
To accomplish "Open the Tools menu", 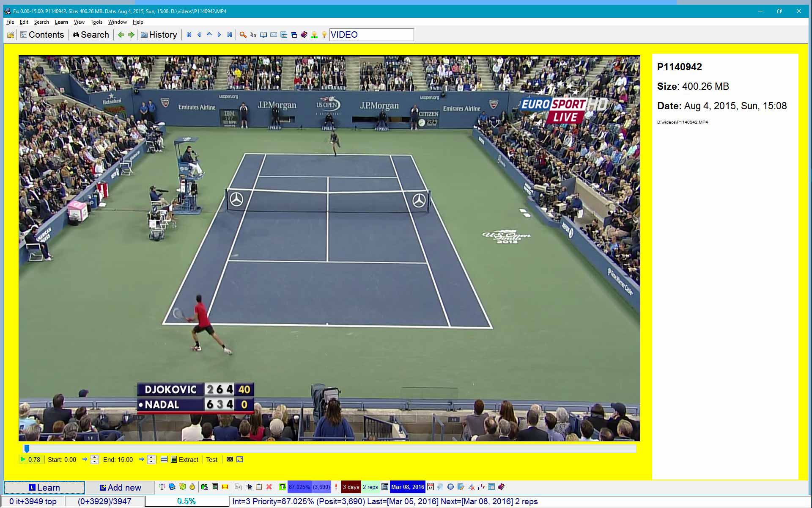I will (96, 22).
